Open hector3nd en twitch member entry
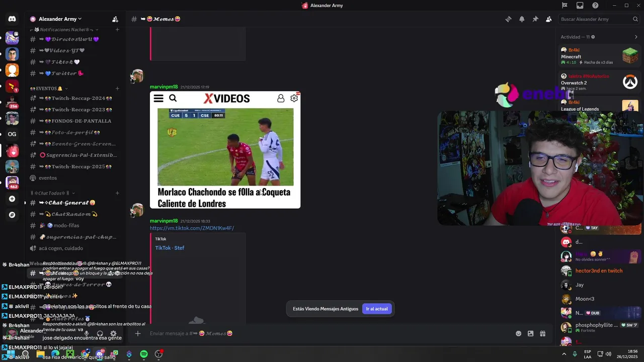This screenshot has width=644, height=362. (599, 270)
